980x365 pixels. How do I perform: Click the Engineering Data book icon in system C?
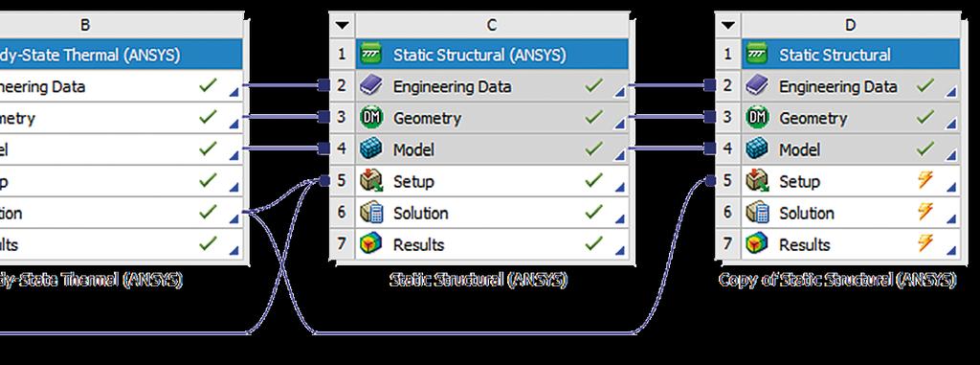click(x=371, y=86)
